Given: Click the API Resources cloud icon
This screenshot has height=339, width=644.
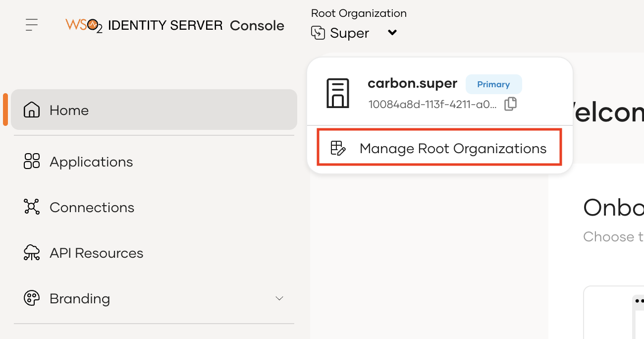Looking at the screenshot, I should point(32,253).
